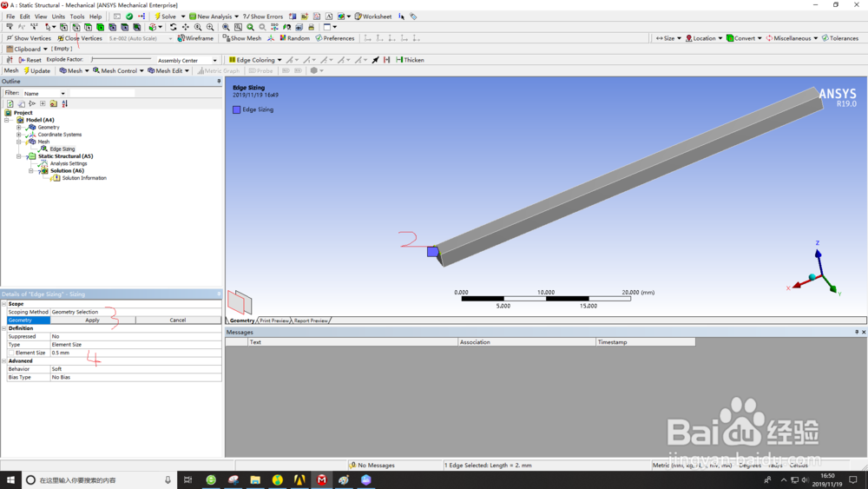Select Solution Information tree item
This screenshot has width=868, height=489.
coord(84,178)
